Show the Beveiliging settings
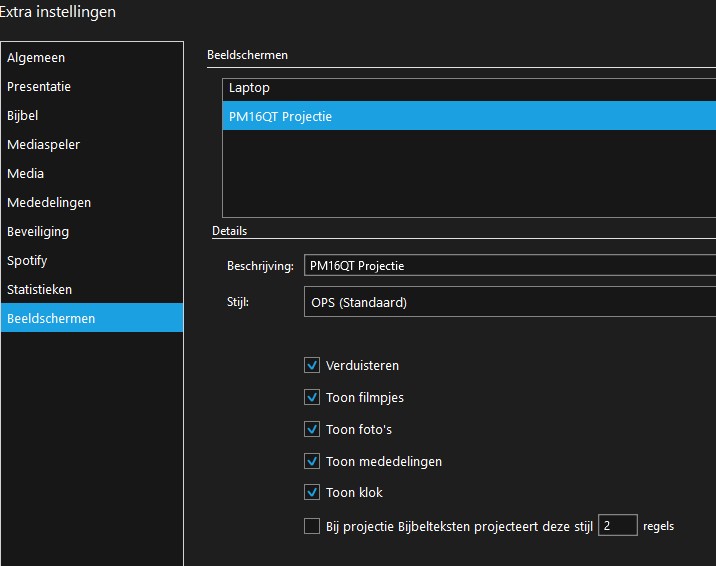716x566 pixels. [38, 232]
